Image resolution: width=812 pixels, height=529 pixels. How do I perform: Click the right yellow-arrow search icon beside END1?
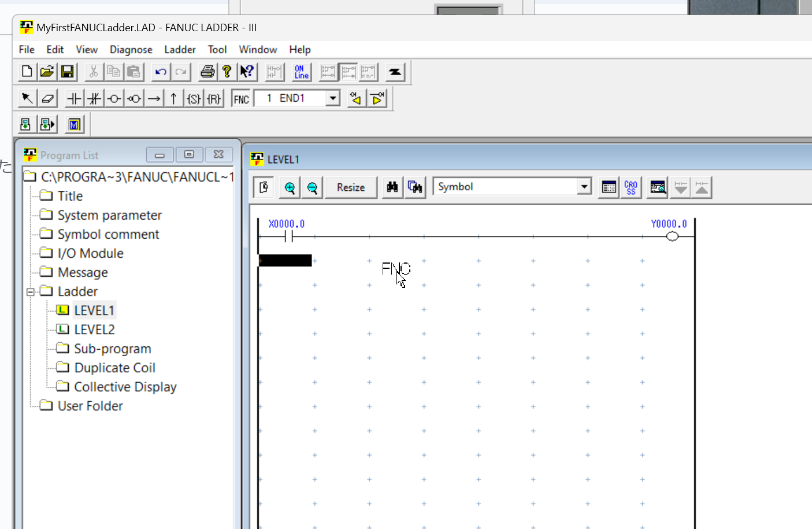click(377, 98)
